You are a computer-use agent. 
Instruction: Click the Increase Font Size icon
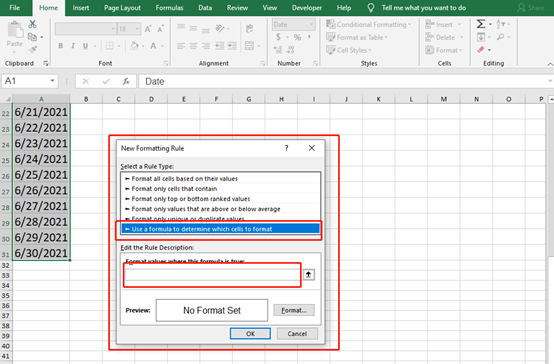tap(148, 29)
